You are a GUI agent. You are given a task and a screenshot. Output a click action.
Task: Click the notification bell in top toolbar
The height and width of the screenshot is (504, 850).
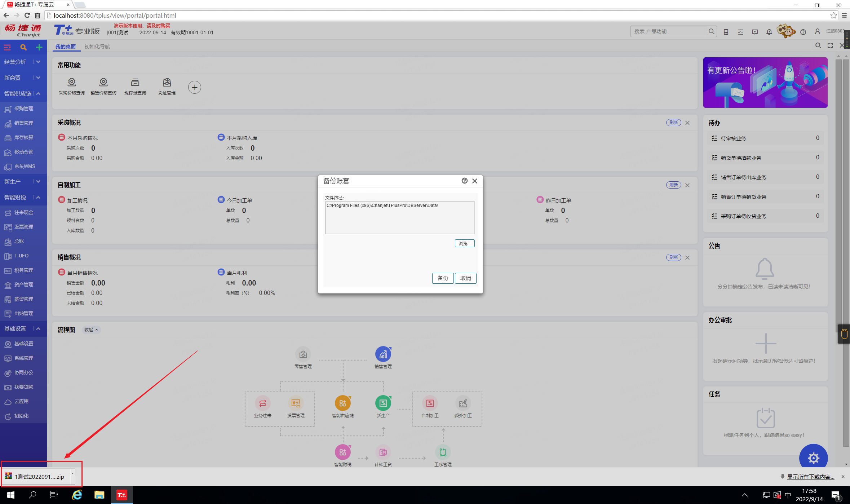pos(769,32)
